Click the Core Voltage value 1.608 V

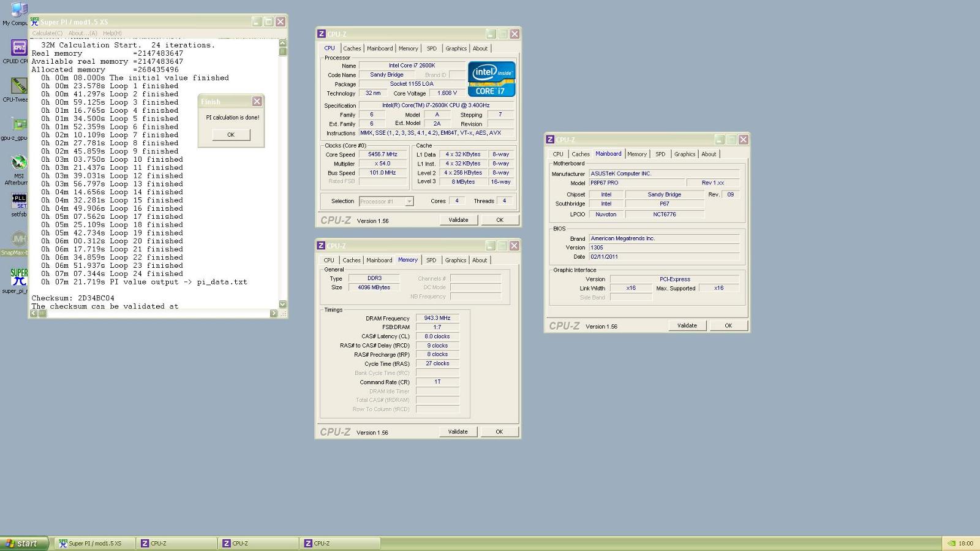[x=447, y=93]
